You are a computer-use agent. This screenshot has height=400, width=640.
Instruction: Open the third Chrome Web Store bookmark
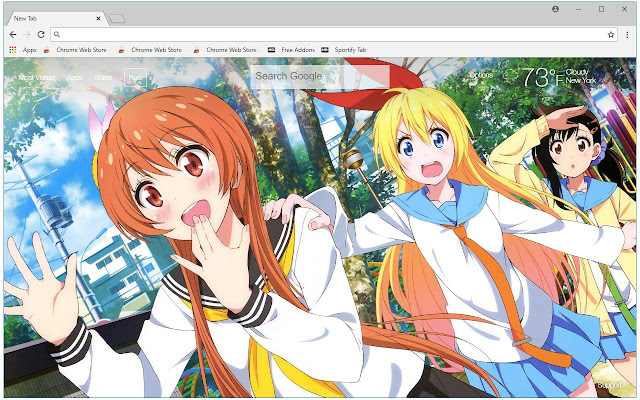click(x=226, y=50)
